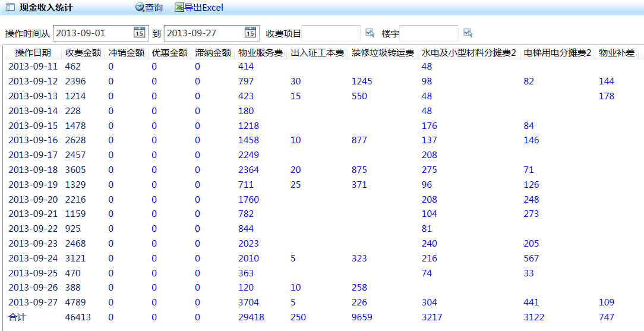
Task: Click in the start date field 2013-09-01
Action: [x=92, y=33]
